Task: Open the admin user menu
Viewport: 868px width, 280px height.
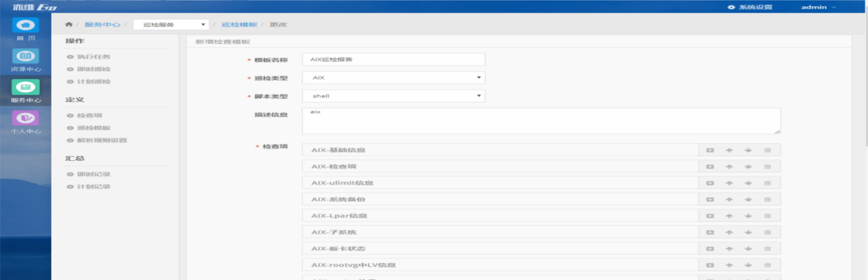Action: 818,7
